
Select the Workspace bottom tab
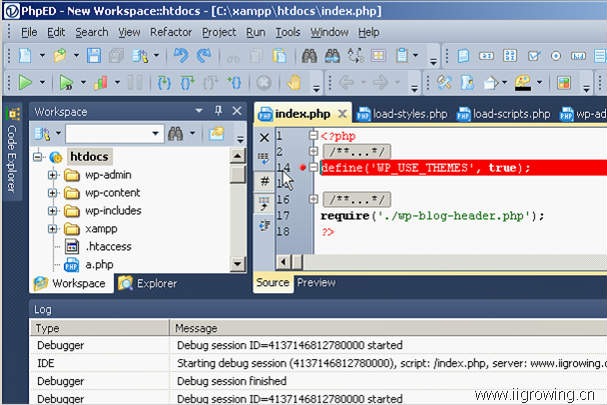tap(70, 283)
